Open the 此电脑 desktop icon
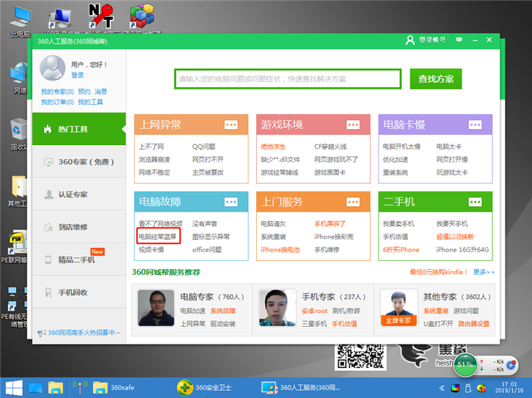Image resolution: width=532 pixels, height=398 pixels. click(x=21, y=21)
